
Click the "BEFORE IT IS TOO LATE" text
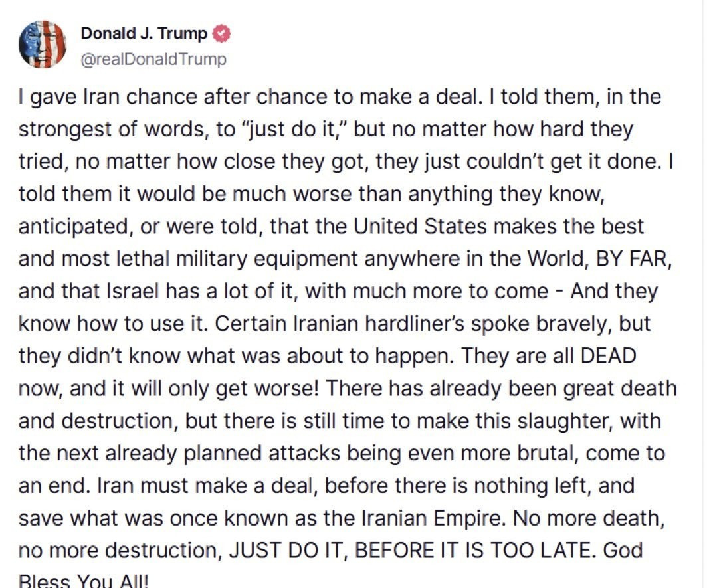tap(473, 550)
